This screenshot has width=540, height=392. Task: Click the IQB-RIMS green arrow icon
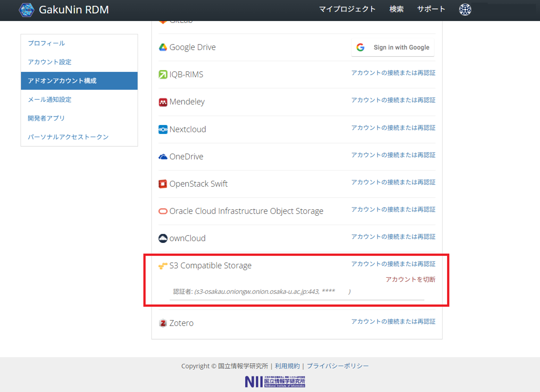tap(163, 75)
